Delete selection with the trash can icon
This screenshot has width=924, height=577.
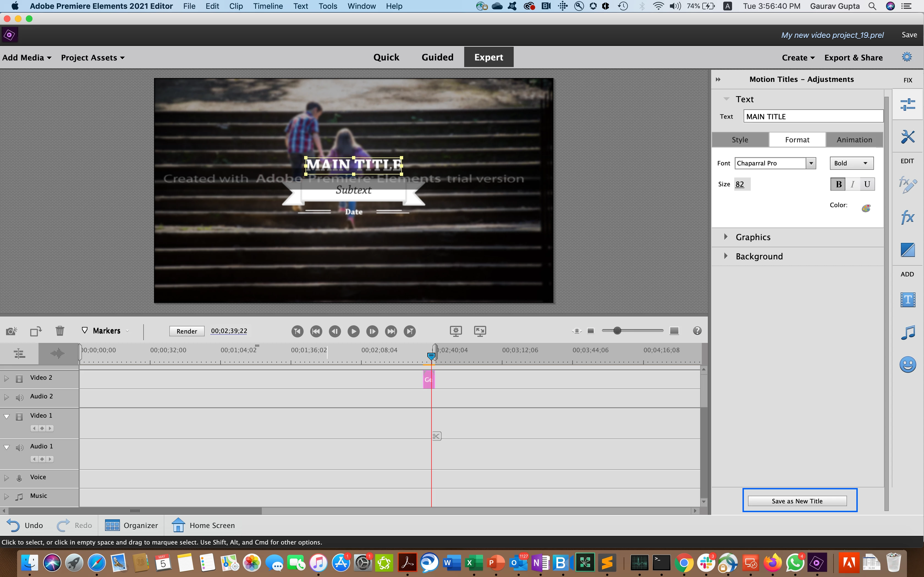coord(60,331)
